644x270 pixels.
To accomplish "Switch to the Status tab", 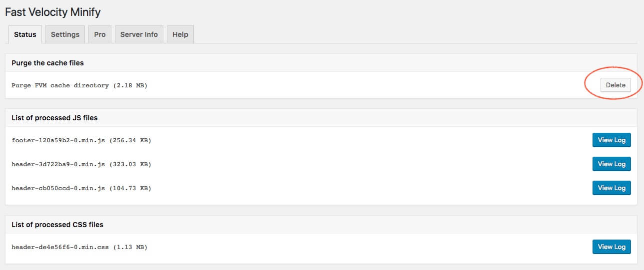I will [25, 34].
